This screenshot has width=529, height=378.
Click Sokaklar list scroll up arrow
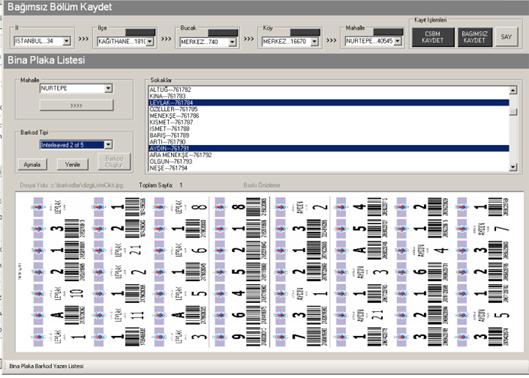[x=513, y=90]
